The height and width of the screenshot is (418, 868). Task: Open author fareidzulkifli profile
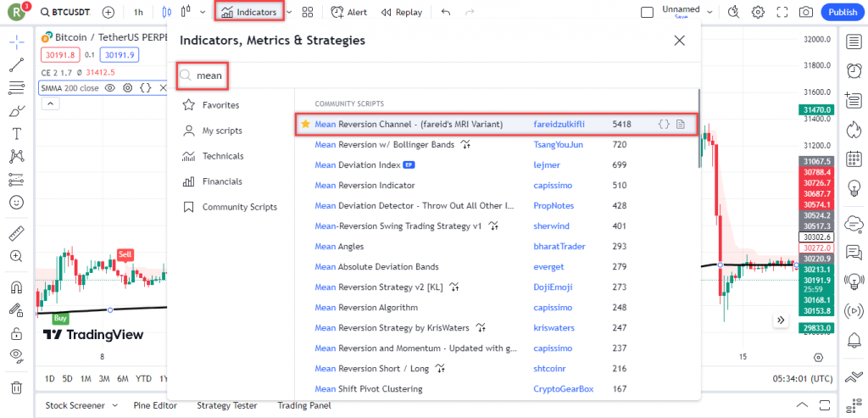(559, 125)
